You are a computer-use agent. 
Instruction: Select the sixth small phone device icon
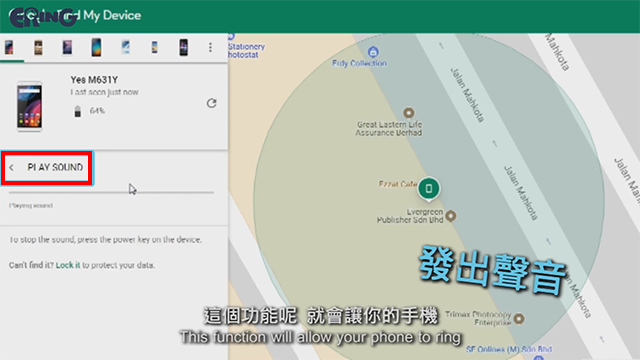(x=155, y=47)
